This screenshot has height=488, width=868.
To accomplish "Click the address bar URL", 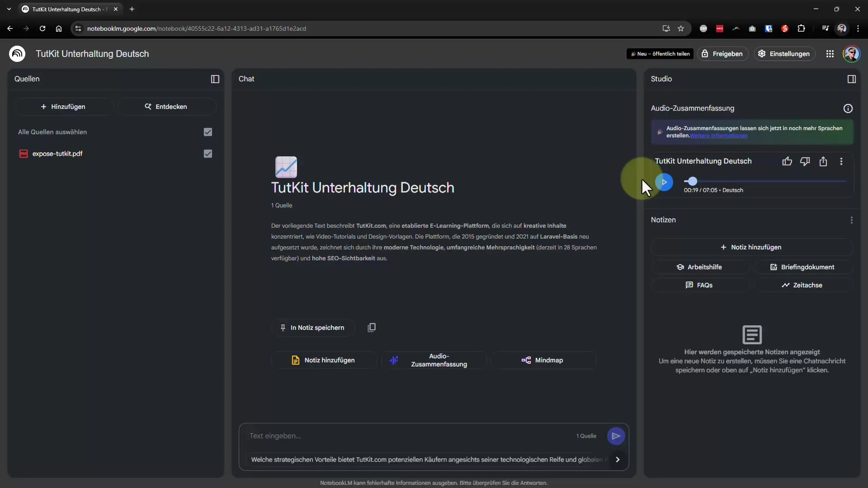I will [x=197, y=28].
